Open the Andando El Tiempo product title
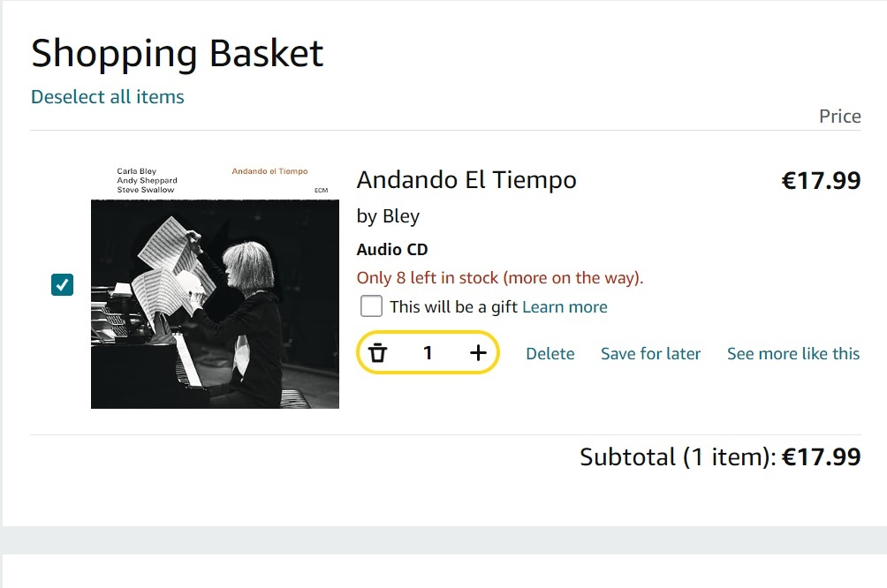Viewport: 887px width, 588px height. [x=466, y=180]
